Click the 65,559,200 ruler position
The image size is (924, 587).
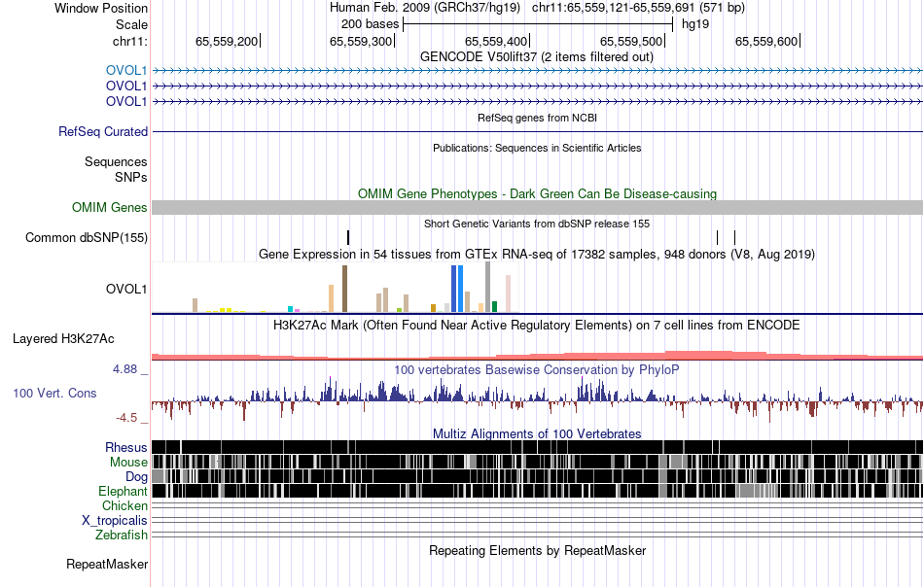click(x=227, y=41)
